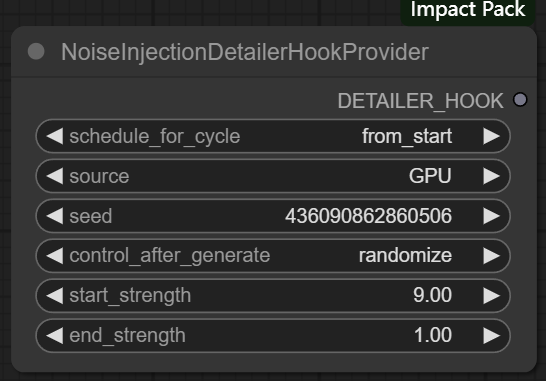
Task: Decrease start_strength using left arrow
Action: (x=55, y=295)
